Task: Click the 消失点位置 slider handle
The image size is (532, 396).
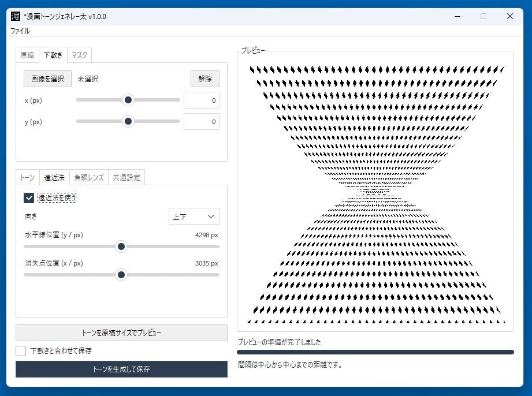Action: [x=121, y=275]
